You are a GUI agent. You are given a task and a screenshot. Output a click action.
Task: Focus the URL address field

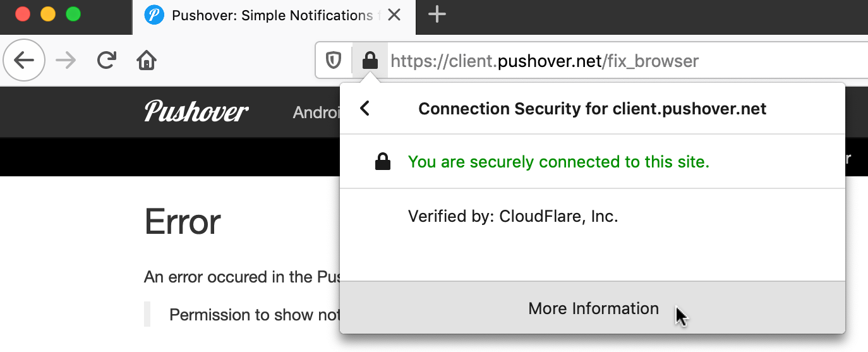point(543,61)
